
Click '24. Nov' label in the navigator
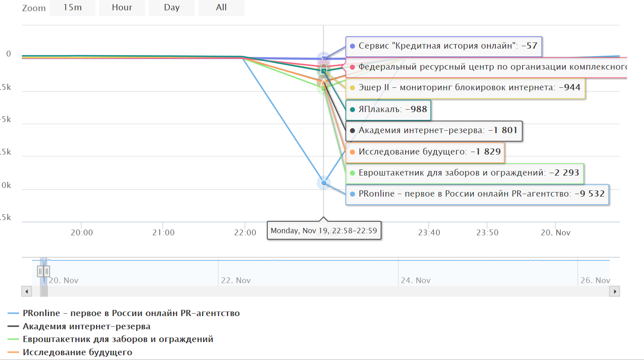tap(416, 281)
